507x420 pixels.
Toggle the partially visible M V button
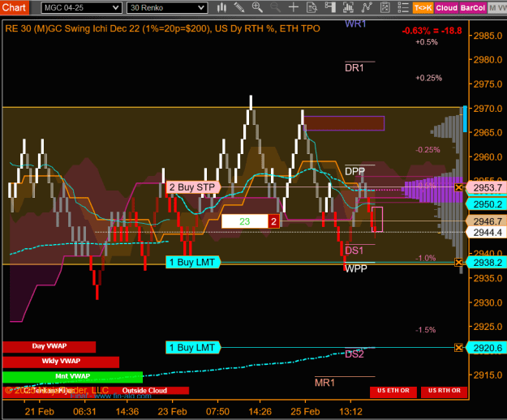tap(497, 8)
